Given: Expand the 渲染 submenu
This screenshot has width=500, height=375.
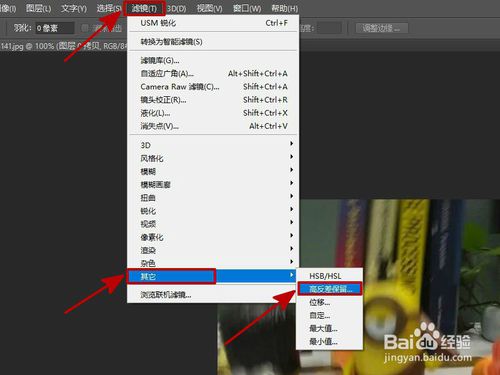Looking at the screenshot, I should (213, 250).
